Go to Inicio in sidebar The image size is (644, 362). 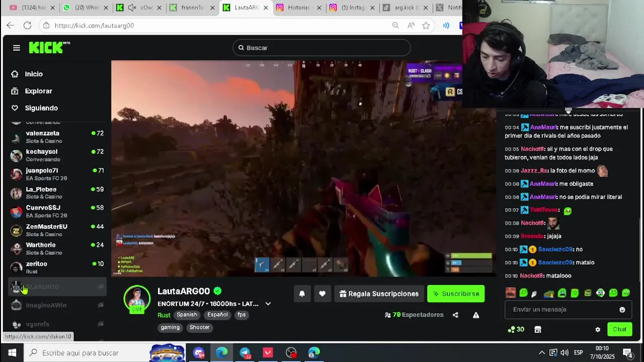pos(34,74)
